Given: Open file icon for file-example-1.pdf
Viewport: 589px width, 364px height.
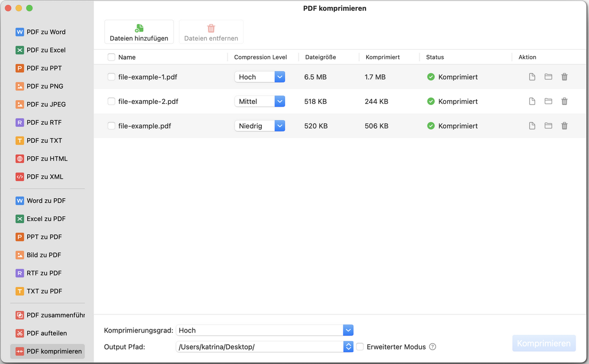Looking at the screenshot, I should (532, 77).
